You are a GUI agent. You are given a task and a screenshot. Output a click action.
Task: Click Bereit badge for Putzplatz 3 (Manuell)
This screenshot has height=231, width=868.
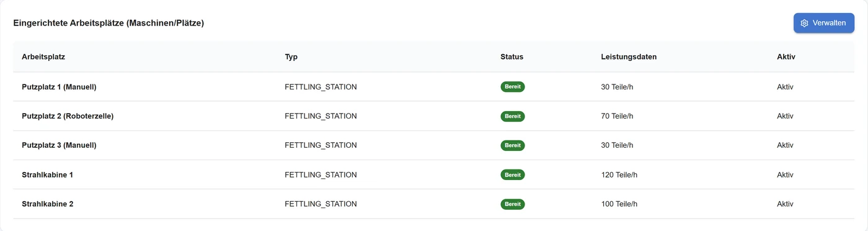[513, 145]
